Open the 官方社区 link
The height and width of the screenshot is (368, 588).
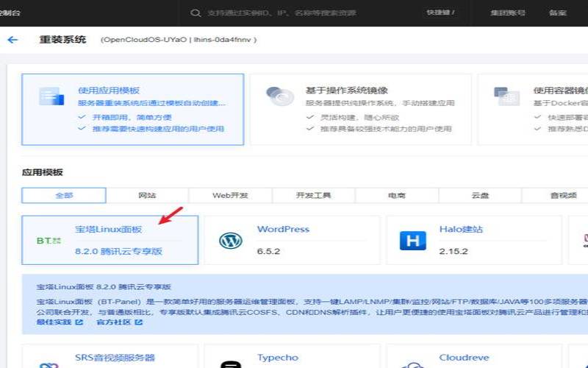(x=114, y=322)
